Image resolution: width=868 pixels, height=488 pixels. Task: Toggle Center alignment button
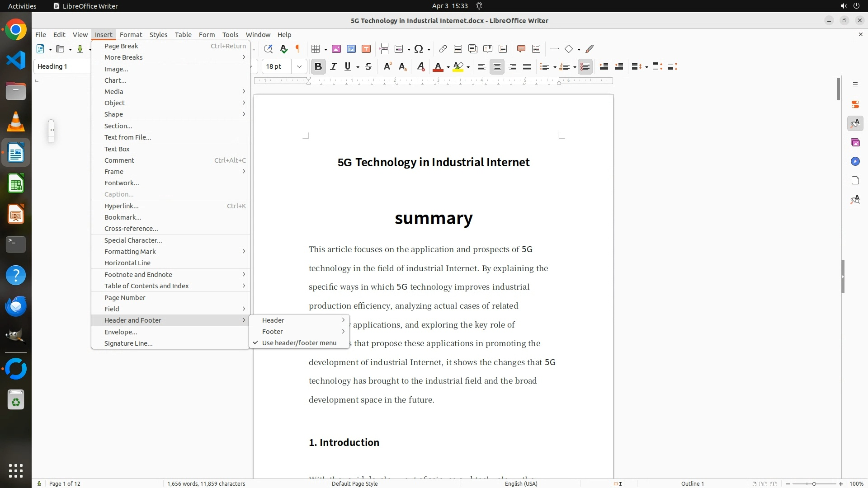click(x=497, y=67)
